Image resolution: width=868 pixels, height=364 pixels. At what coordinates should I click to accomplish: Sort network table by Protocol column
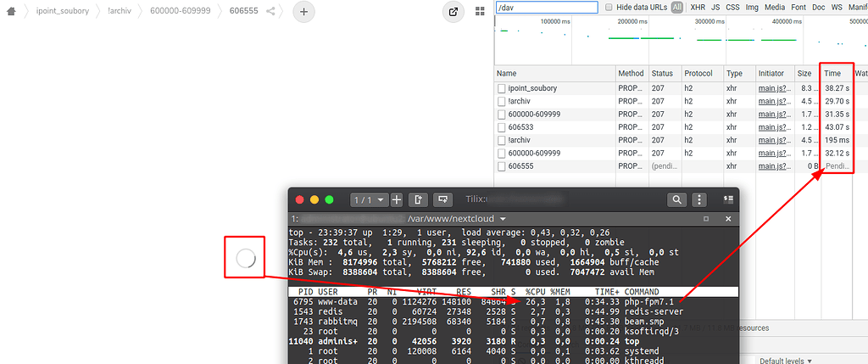click(x=702, y=73)
